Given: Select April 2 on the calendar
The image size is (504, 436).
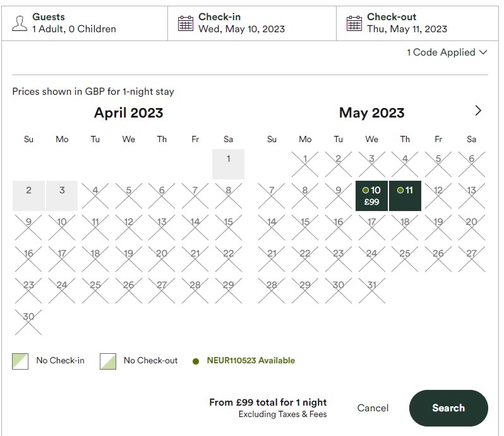Looking at the screenshot, I should tap(28, 195).
